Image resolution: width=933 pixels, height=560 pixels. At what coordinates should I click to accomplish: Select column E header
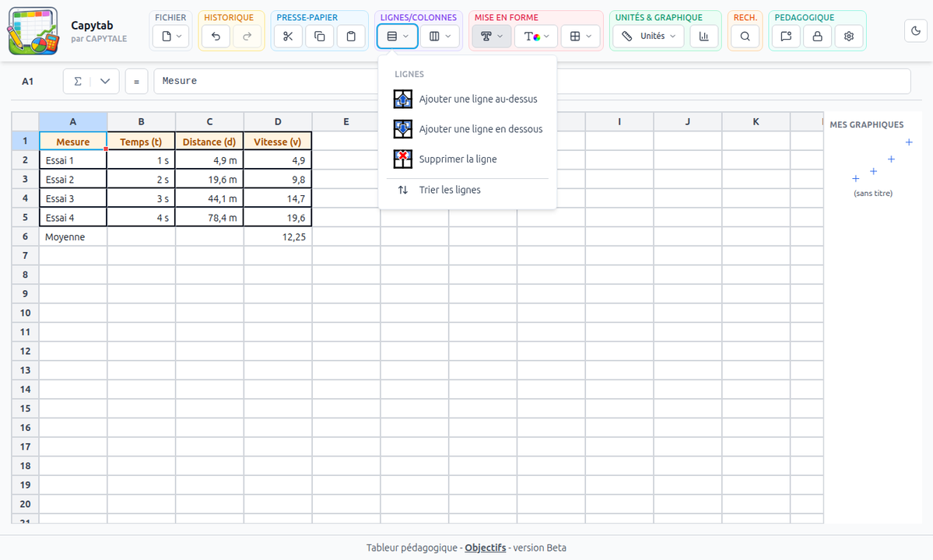point(345,121)
